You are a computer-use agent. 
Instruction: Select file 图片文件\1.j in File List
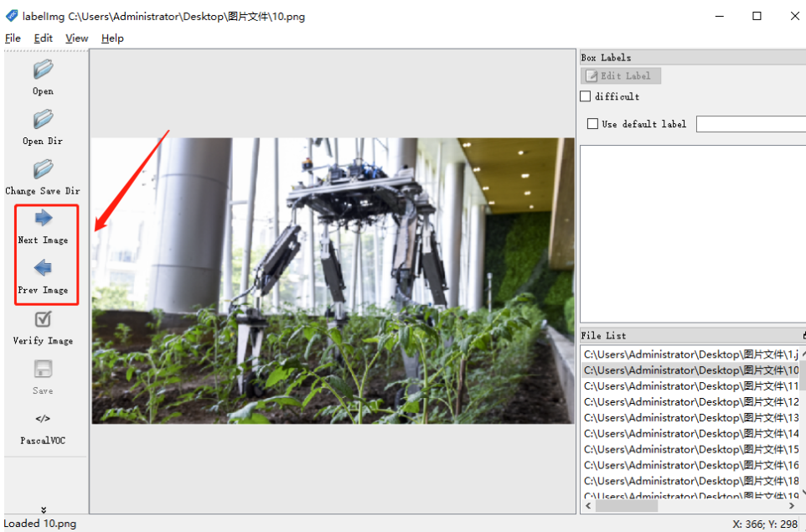690,354
